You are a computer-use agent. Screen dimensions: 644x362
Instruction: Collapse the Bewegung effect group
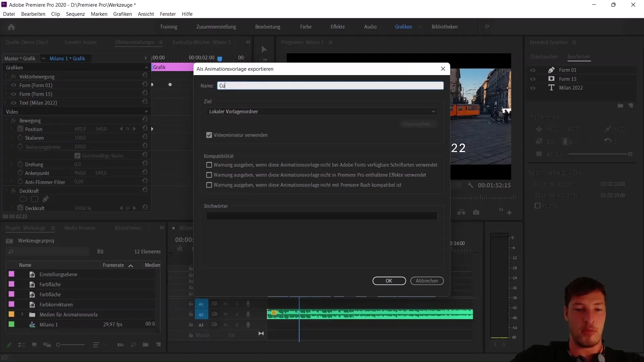[6, 120]
